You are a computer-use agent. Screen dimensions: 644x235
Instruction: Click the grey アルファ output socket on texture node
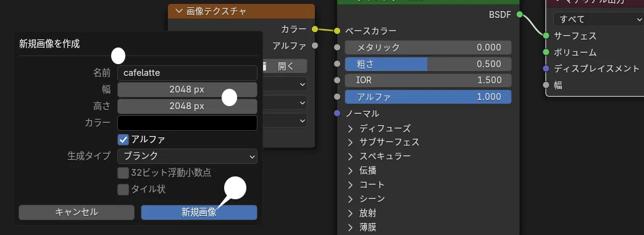coord(315,46)
